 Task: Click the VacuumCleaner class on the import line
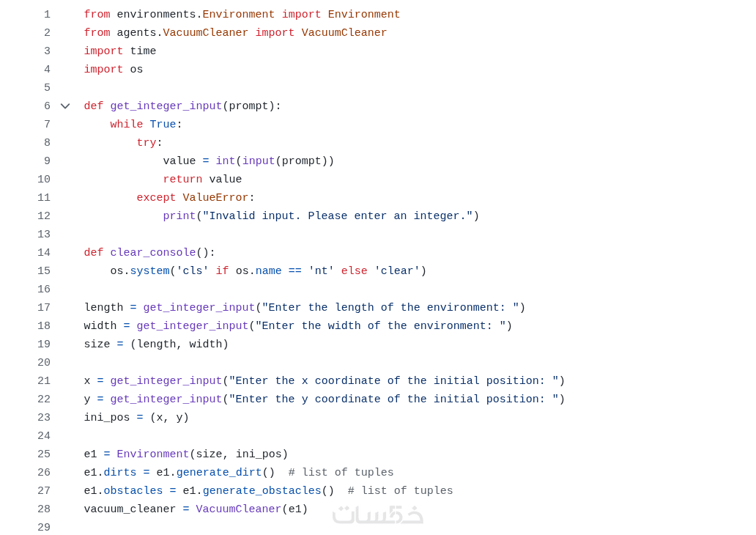click(x=344, y=33)
